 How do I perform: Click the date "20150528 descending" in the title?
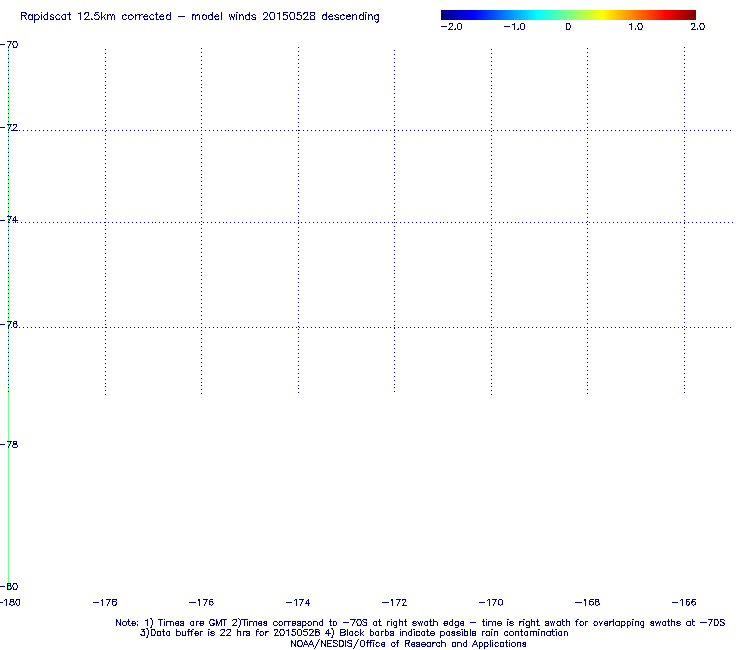point(321,17)
